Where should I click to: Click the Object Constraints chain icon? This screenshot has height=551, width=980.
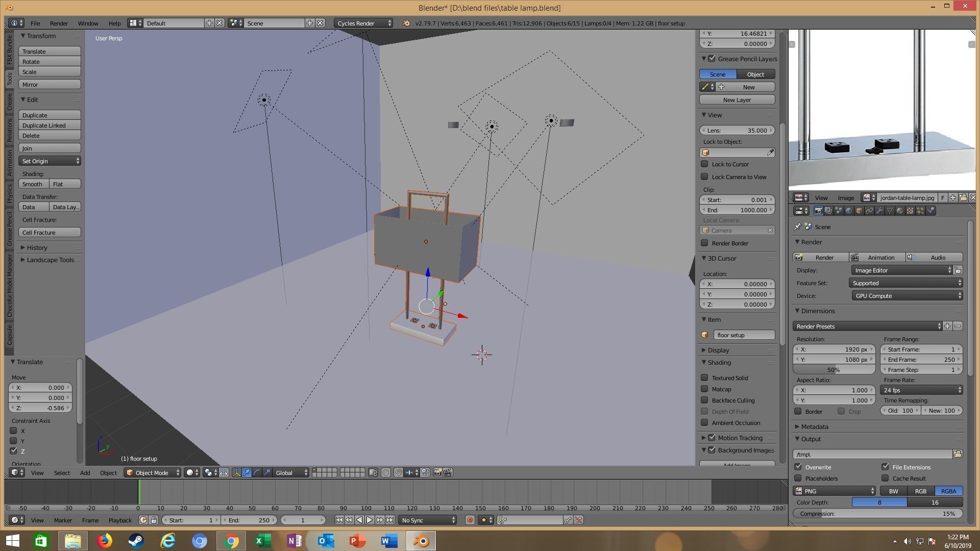(x=869, y=211)
